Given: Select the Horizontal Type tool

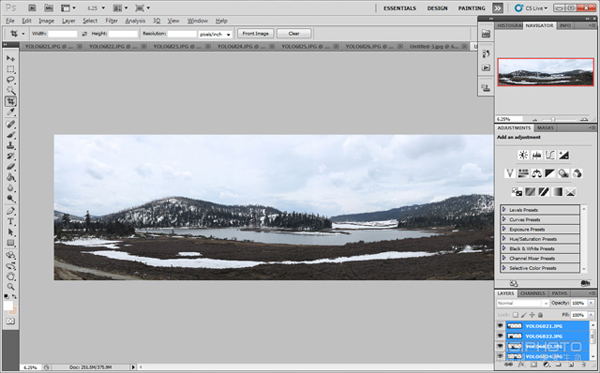Looking at the screenshot, I should [10, 222].
